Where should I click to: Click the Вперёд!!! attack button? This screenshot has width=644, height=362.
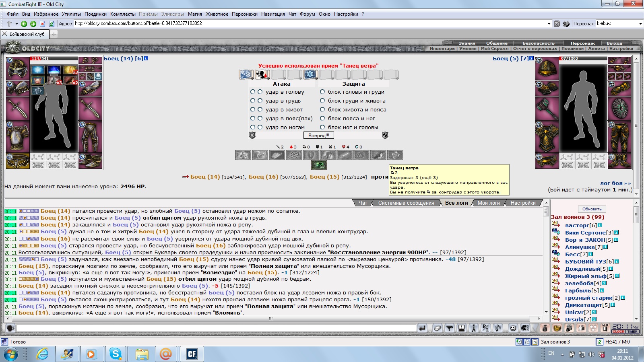(318, 135)
